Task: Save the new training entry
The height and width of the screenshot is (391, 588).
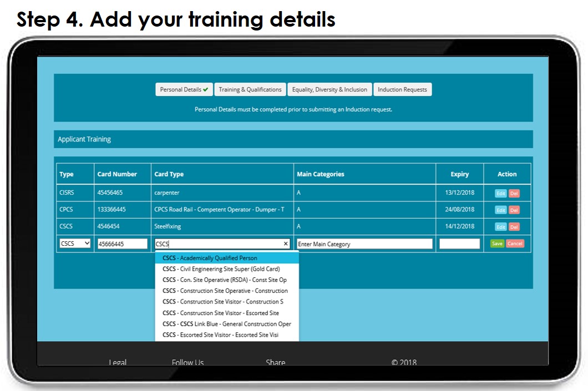Action: coord(496,243)
